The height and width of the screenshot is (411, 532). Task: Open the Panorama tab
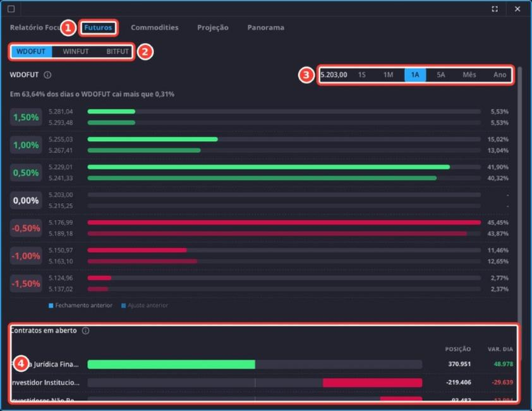(265, 28)
